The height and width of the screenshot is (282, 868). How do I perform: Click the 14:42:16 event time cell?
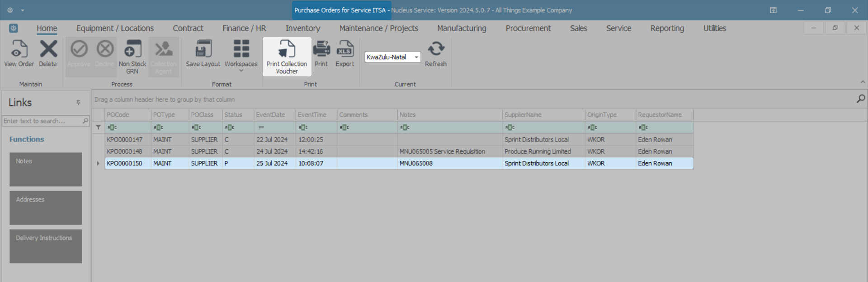(316, 151)
